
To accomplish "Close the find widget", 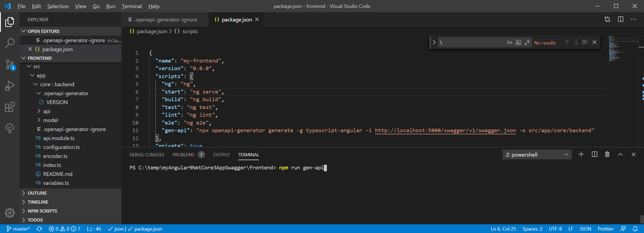I will pyautogui.click(x=594, y=42).
